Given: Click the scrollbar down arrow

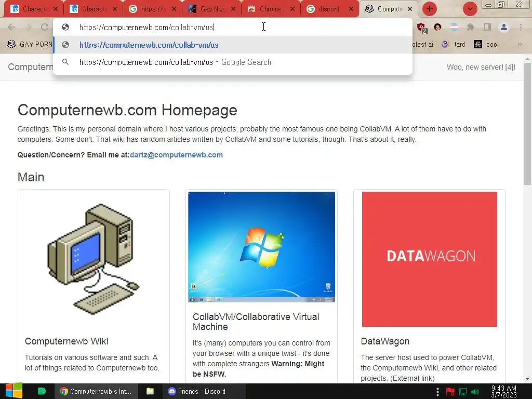Looking at the screenshot, I should tap(527, 379).
